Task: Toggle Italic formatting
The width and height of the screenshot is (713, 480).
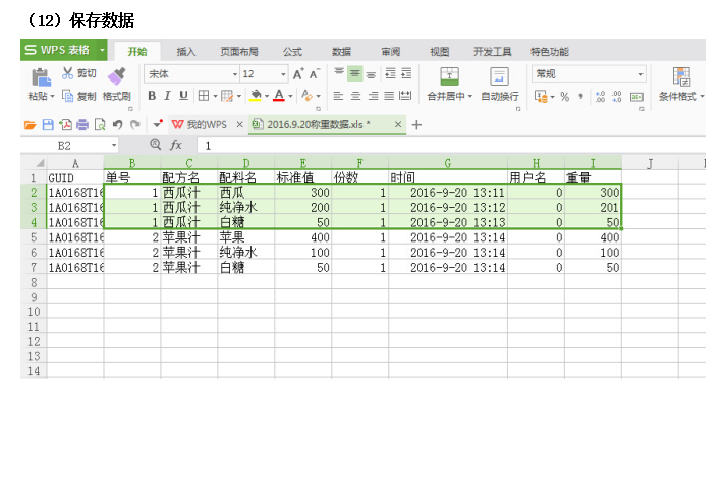Action: tap(168, 96)
